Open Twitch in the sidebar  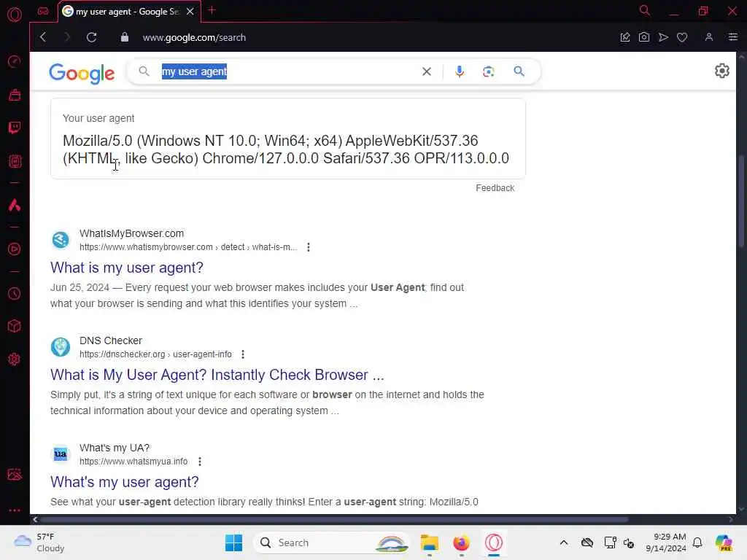pos(15,128)
